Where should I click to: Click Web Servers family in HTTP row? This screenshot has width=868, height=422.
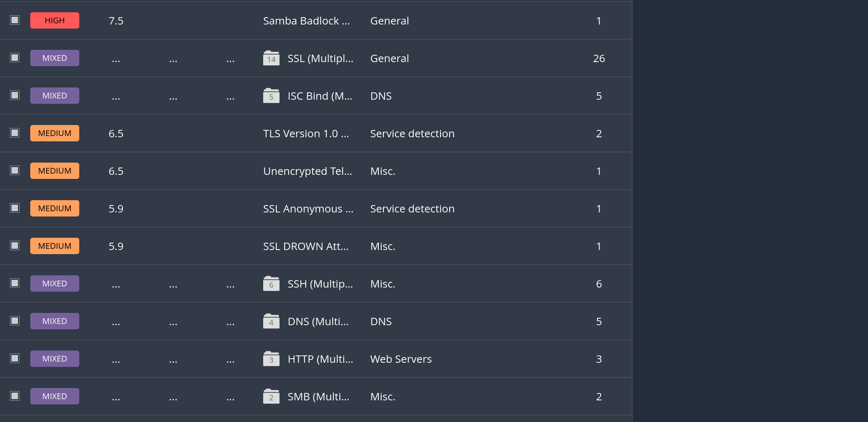[x=400, y=359]
